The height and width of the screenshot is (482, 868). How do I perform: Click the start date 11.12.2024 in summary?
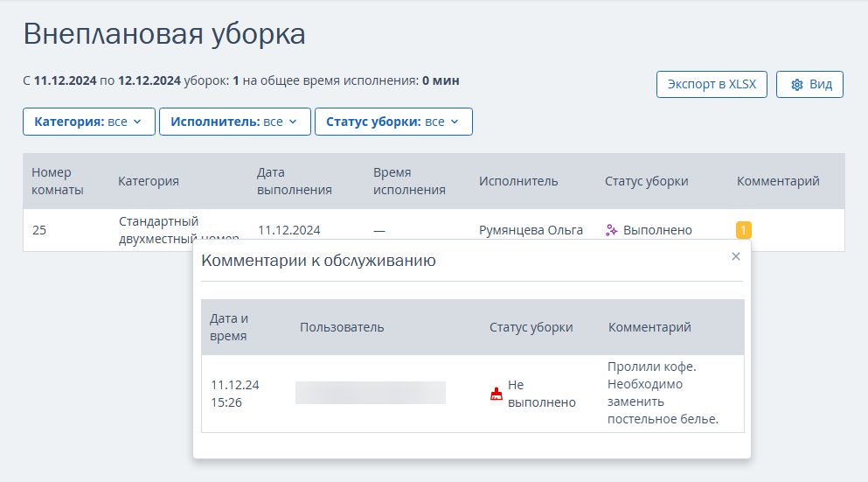(66, 80)
